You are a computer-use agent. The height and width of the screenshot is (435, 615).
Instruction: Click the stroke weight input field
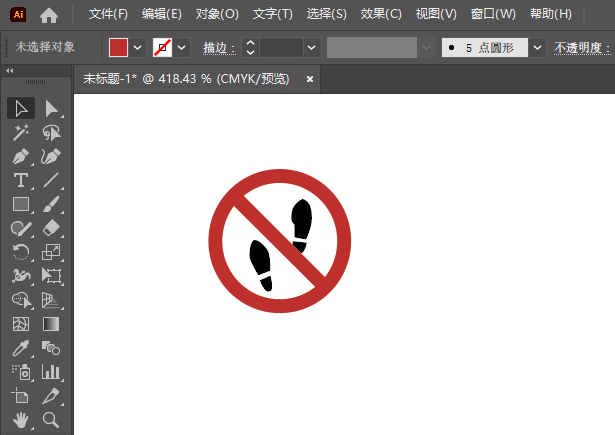[281, 47]
